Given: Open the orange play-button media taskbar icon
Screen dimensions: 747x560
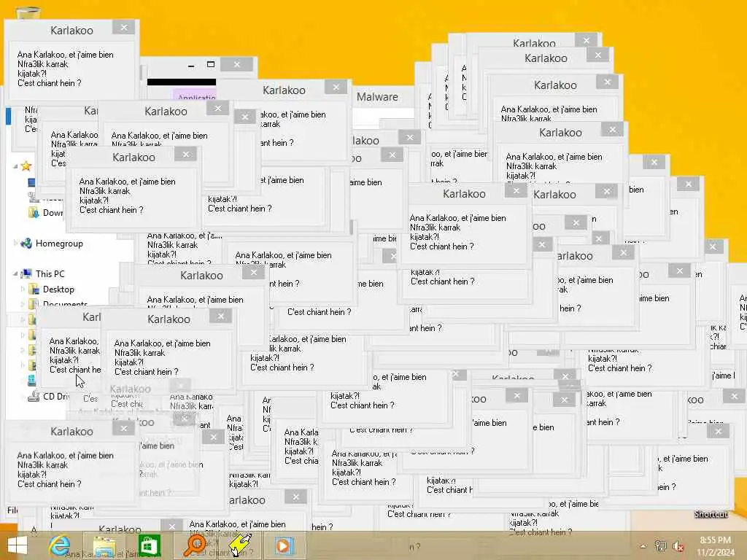Looking at the screenshot, I should [284, 545].
